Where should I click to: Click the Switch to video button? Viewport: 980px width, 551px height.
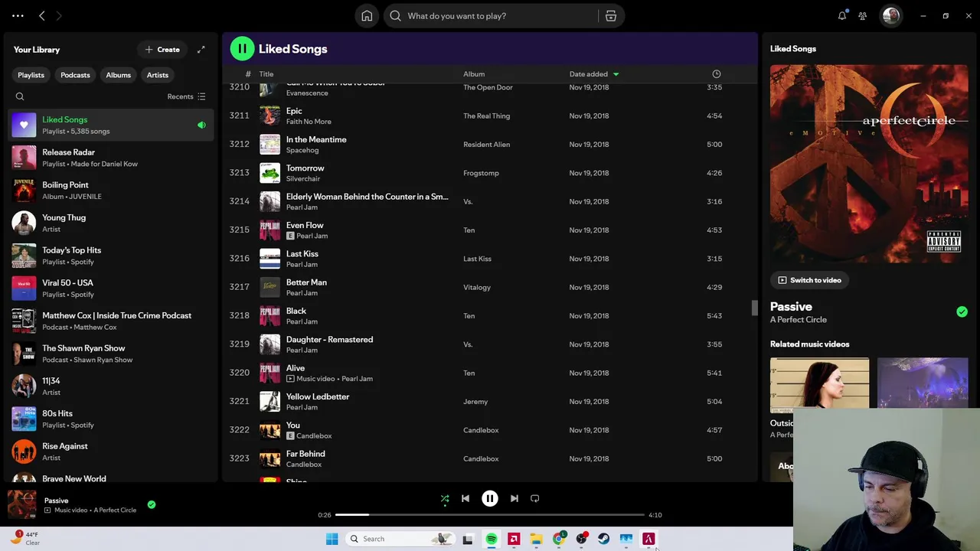[x=809, y=280]
